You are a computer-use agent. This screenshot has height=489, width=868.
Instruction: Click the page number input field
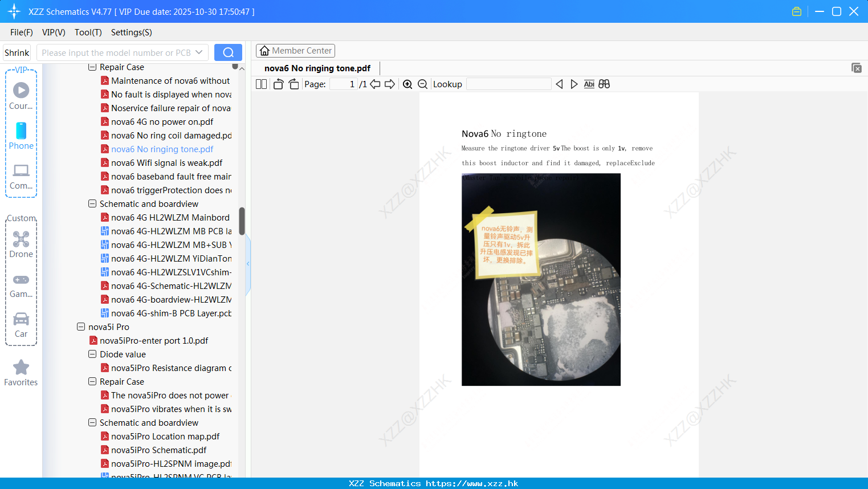pos(343,84)
